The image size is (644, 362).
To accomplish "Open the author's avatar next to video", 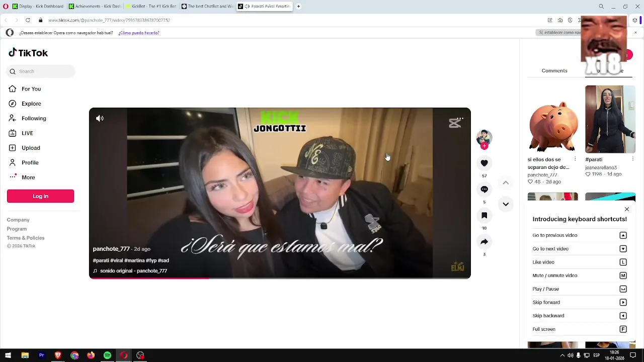I will [484, 137].
